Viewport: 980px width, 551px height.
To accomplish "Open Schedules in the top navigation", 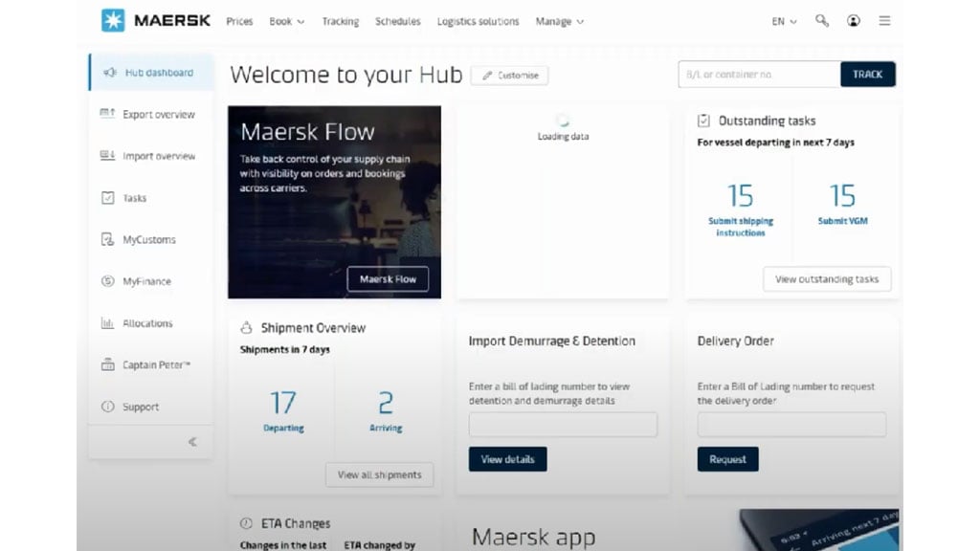I will (397, 21).
